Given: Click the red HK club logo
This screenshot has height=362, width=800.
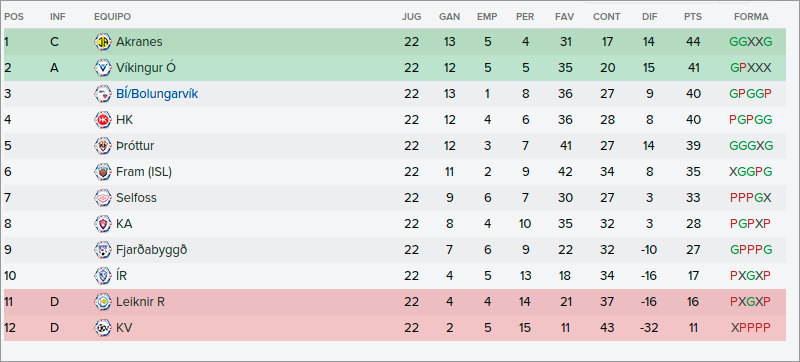Looking at the screenshot, I should click(103, 120).
